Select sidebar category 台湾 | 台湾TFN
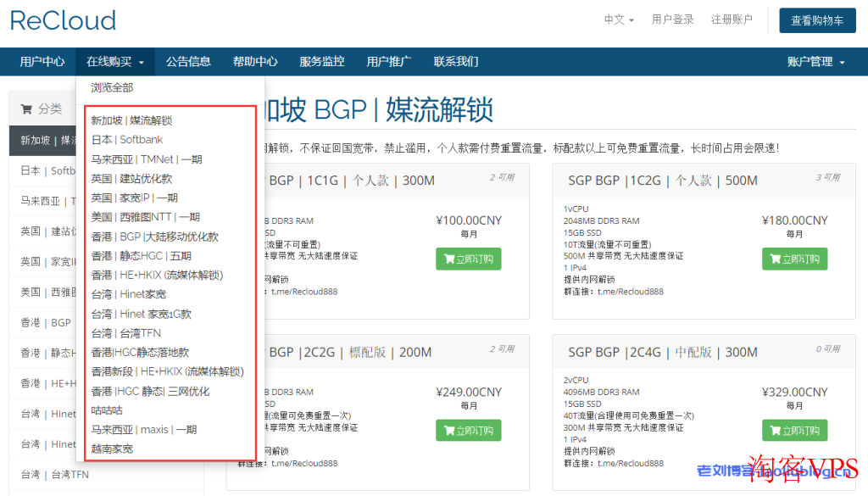This screenshot has width=868, height=496. click(55, 475)
